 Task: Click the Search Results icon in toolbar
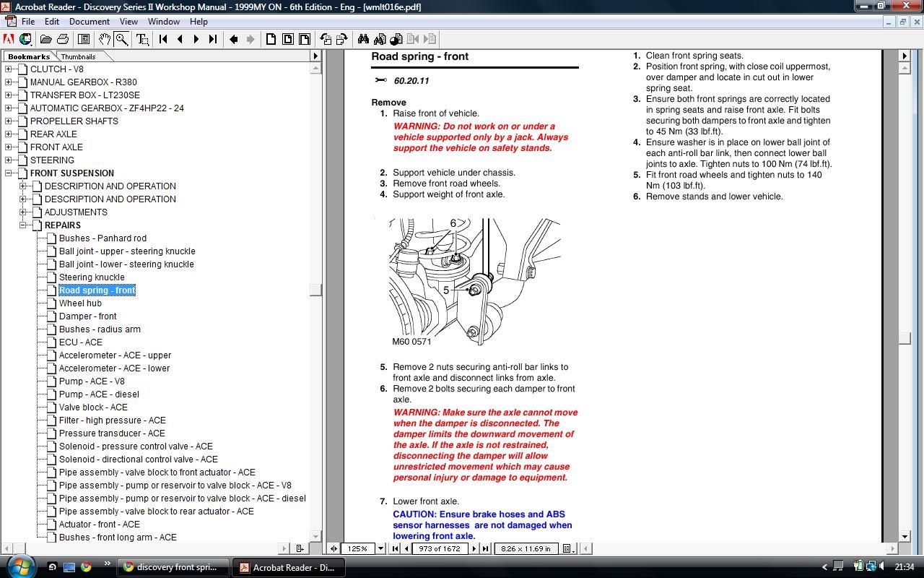(x=396, y=39)
